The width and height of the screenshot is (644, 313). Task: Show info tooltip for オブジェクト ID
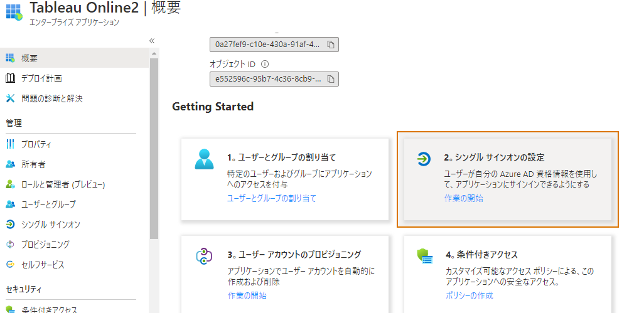coord(265,64)
